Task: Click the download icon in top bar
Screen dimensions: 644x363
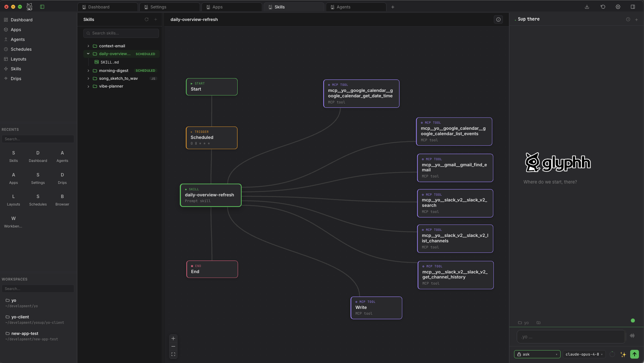Action: pos(587,7)
